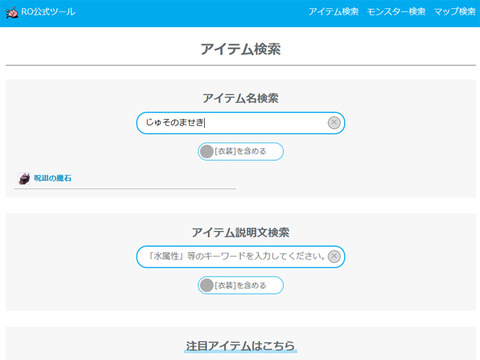Slide the gray knob under the description search

(x=207, y=285)
